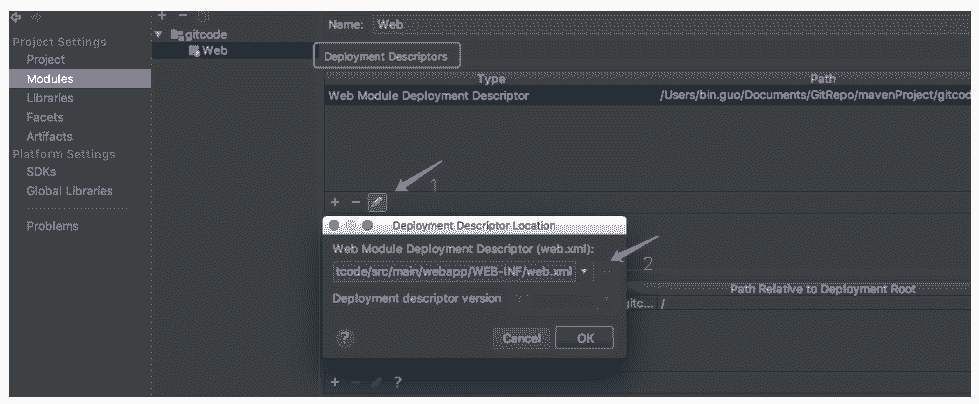The image size is (979, 404).
Task: Click the bottom plus icon to add web resource
Action: pos(335,382)
